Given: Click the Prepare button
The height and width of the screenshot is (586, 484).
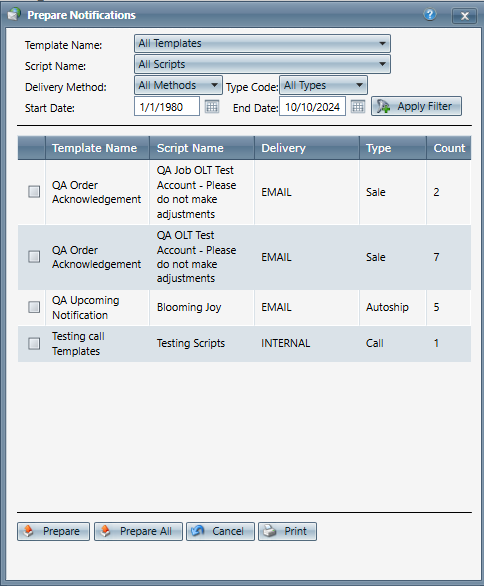Looking at the screenshot, I should pos(53,531).
